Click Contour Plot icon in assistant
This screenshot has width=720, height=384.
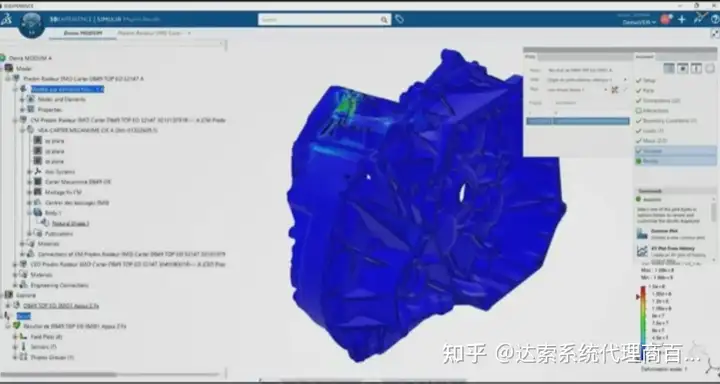click(642, 233)
